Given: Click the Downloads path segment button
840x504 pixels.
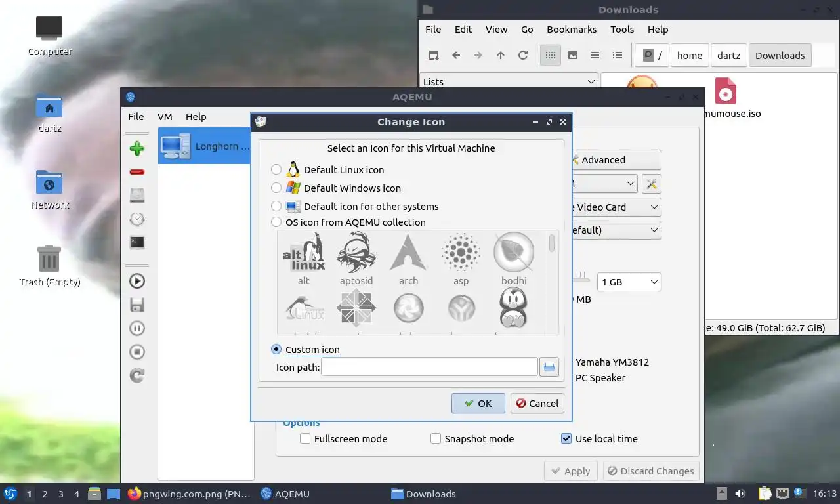Looking at the screenshot, I should point(780,55).
